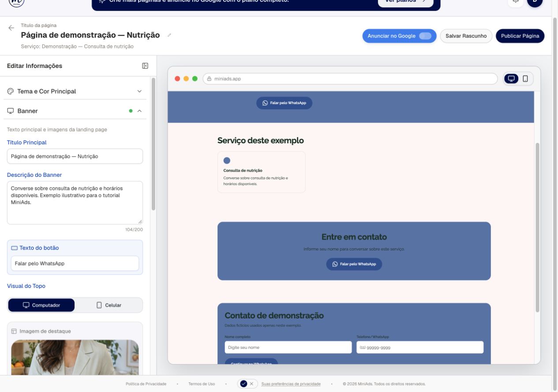Click the Entre em contato heading
558x392 pixels.
point(354,237)
